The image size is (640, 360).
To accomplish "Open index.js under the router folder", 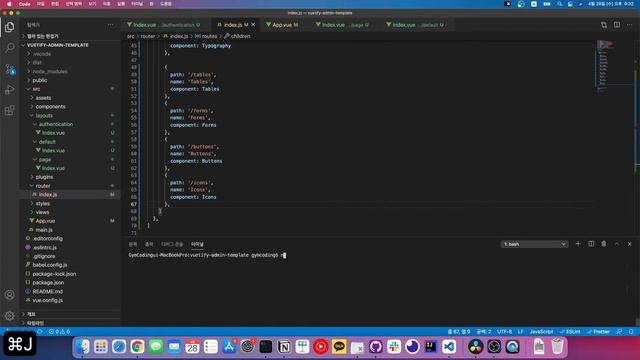I will coord(48,195).
